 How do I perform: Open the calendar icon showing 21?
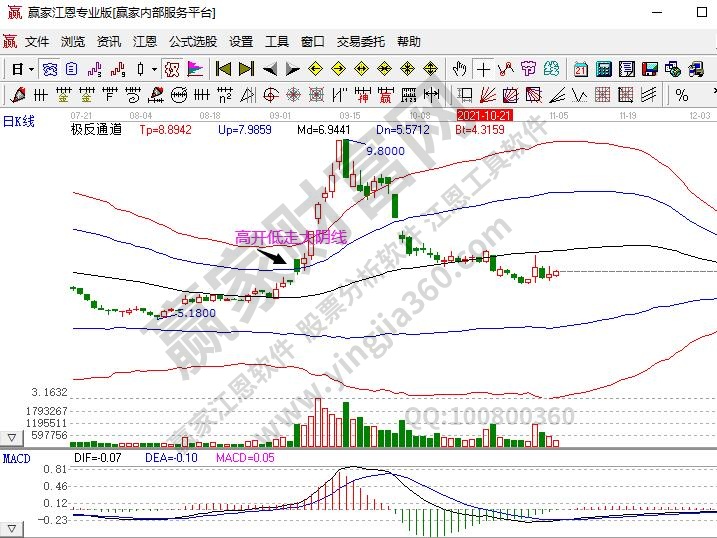pyautogui.click(x=581, y=69)
